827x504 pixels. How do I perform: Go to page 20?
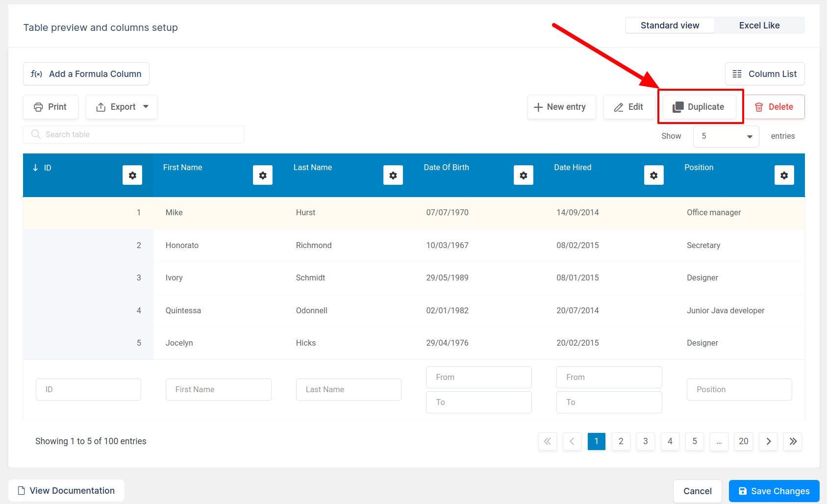pyautogui.click(x=744, y=441)
